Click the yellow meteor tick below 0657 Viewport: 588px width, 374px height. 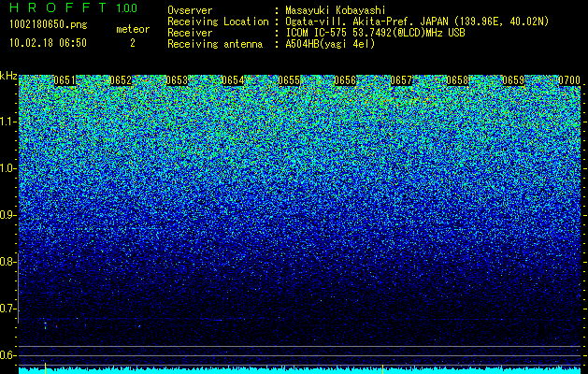382,368
